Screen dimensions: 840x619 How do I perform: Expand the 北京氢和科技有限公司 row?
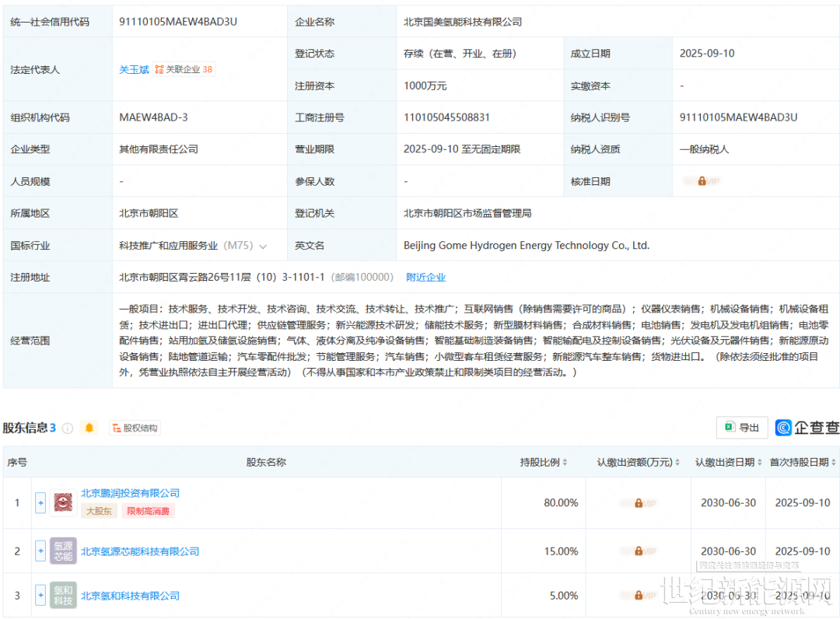click(x=40, y=596)
